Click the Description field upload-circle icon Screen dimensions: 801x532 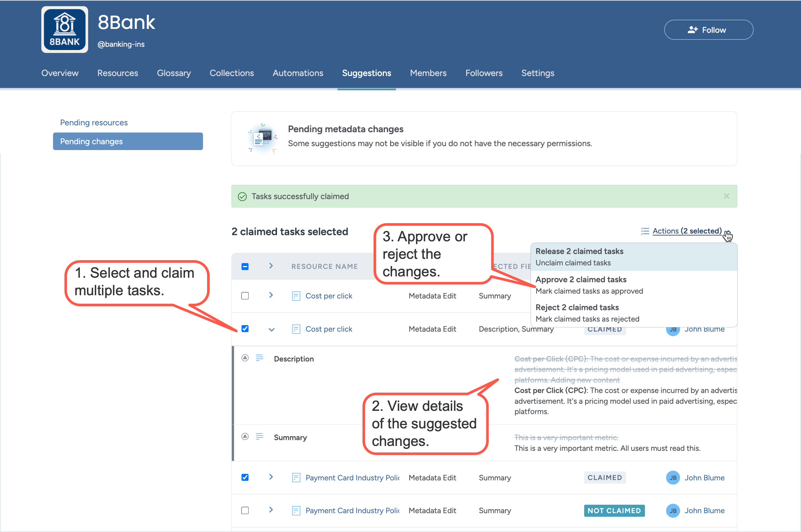(x=245, y=358)
